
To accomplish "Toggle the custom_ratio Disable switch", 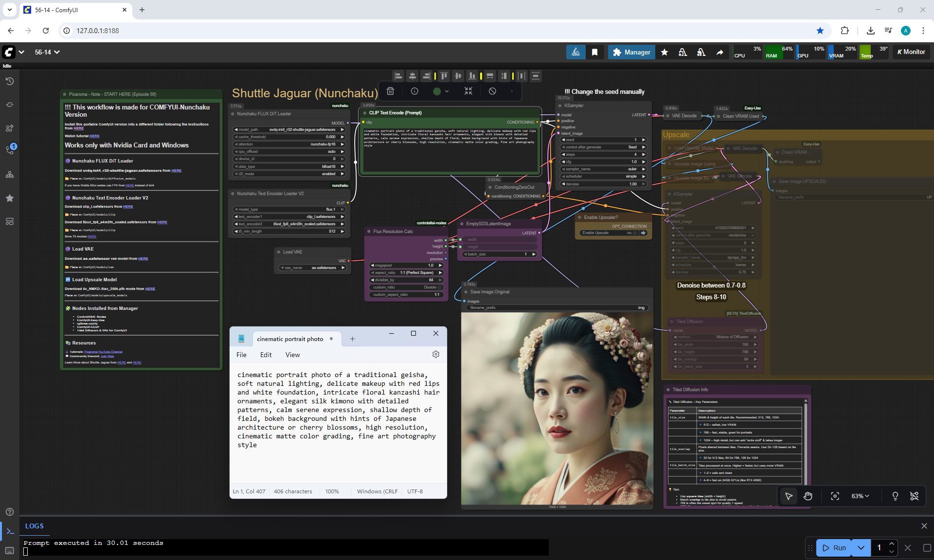I will click(x=439, y=287).
